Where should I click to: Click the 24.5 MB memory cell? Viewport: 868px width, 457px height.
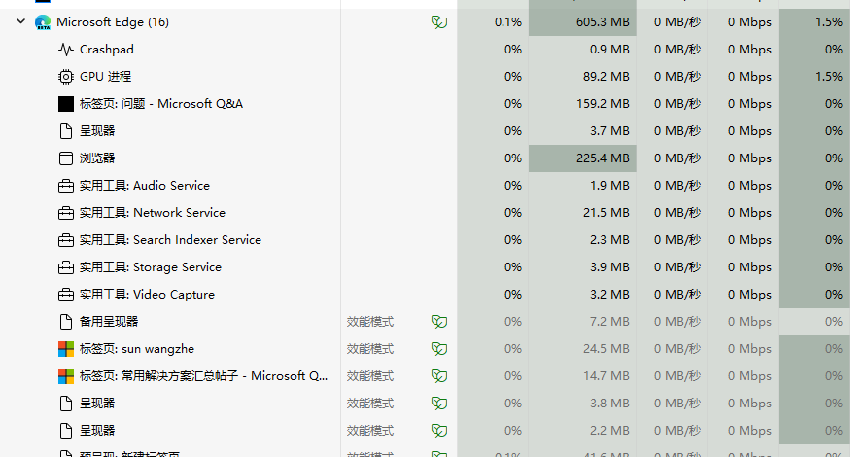click(582, 349)
